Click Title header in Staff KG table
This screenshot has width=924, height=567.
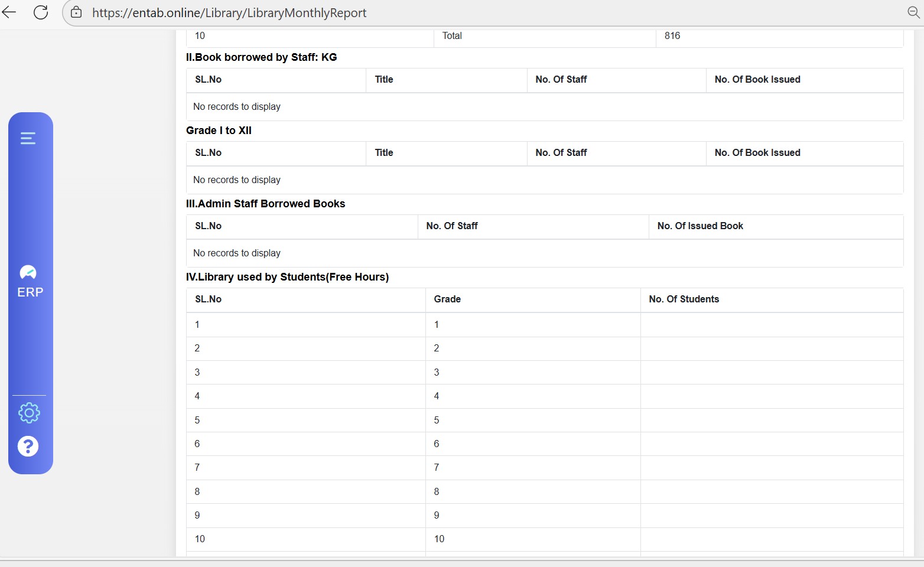384,80
